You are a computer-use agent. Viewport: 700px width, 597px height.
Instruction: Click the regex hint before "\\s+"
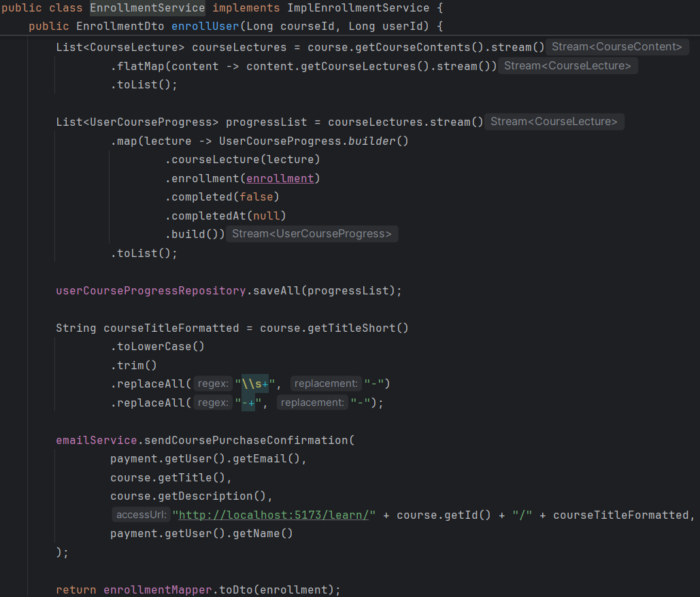coord(212,383)
